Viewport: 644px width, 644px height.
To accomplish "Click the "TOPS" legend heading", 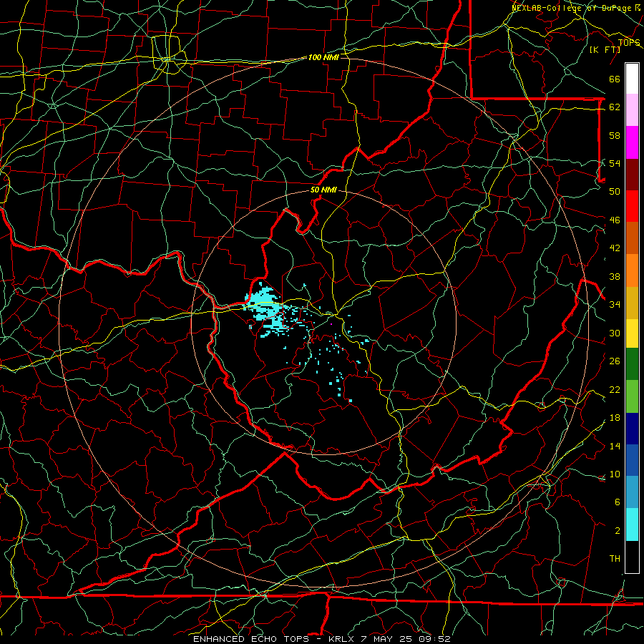I will (x=629, y=43).
